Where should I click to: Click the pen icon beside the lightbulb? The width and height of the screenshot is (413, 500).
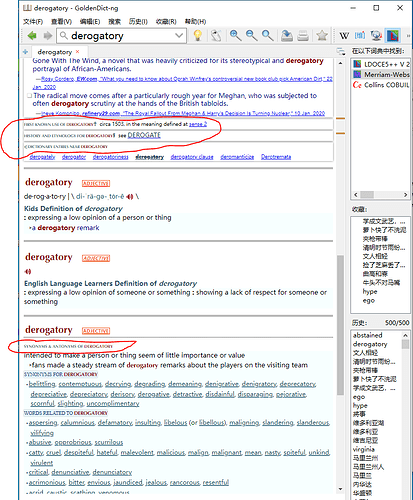point(216,35)
